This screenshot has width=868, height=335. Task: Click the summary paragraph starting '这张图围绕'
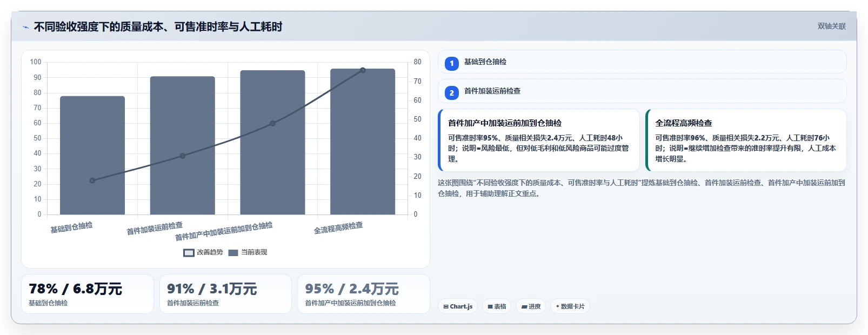642,188
